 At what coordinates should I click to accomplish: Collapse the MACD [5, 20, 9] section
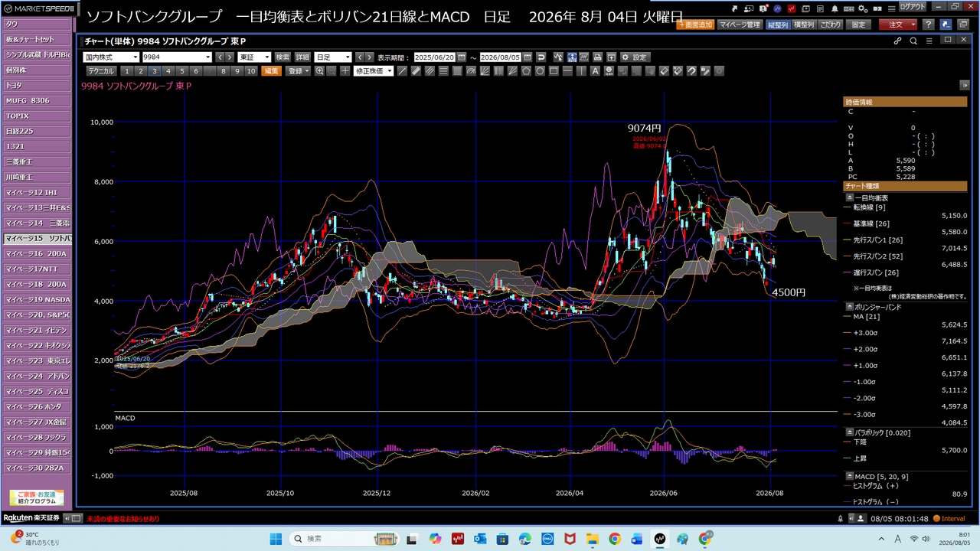tap(849, 477)
